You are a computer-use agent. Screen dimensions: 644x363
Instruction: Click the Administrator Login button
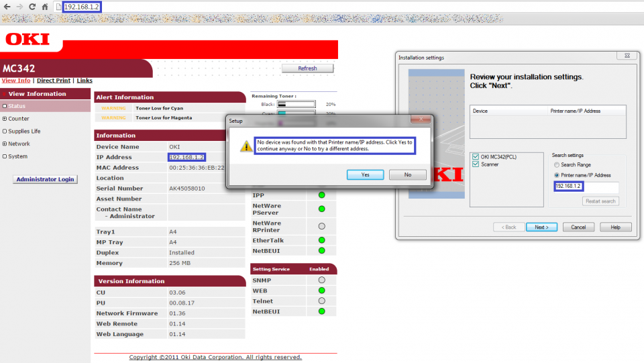(x=45, y=179)
